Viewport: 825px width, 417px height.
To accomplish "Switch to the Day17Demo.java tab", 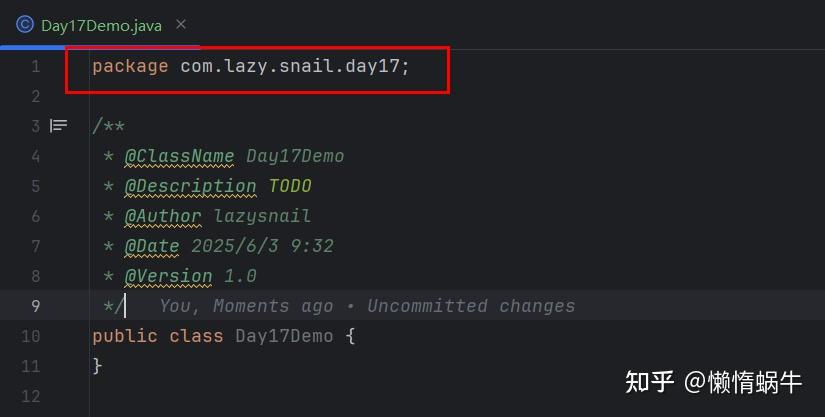I will (100, 26).
